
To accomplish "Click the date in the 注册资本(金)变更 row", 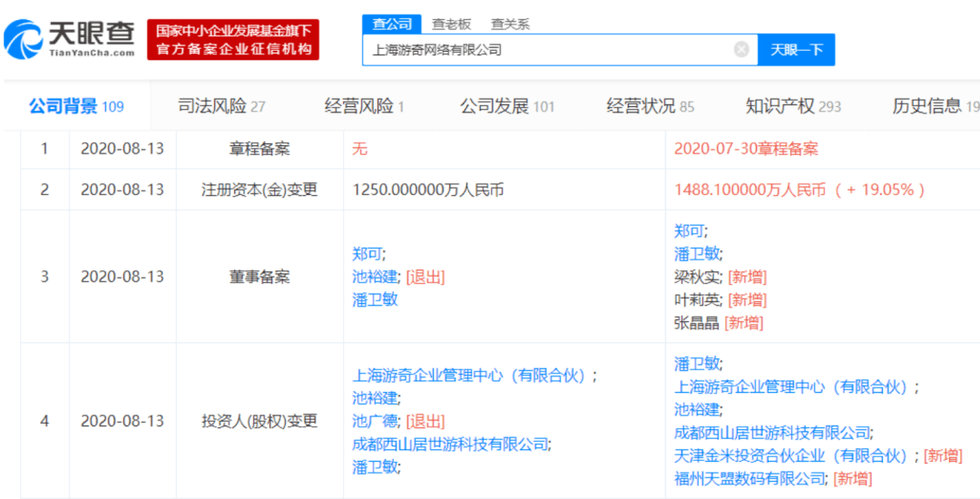I will tap(122, 190).
